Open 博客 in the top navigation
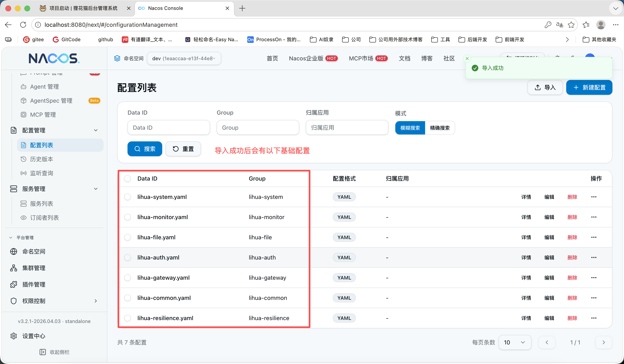 pos(427,58)
